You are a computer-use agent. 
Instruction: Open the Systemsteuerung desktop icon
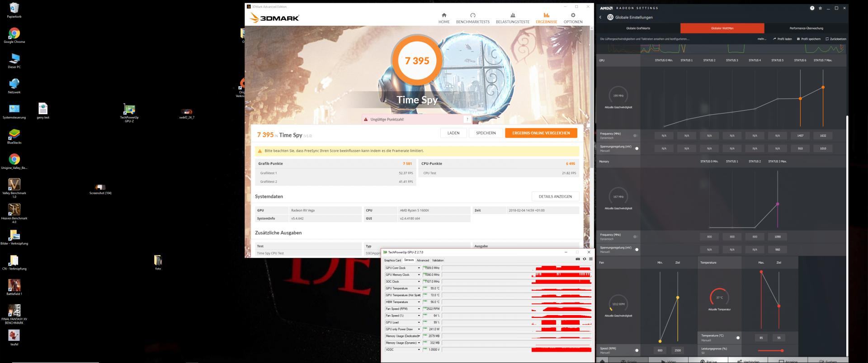pyautogui.click(x=14, y=111)
